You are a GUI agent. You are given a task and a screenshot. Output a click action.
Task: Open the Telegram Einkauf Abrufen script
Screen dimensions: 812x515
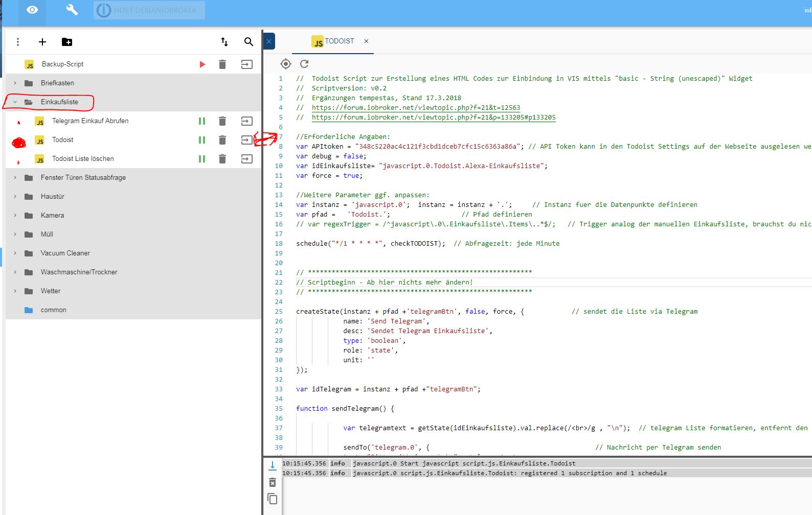[x=90, y=121]
